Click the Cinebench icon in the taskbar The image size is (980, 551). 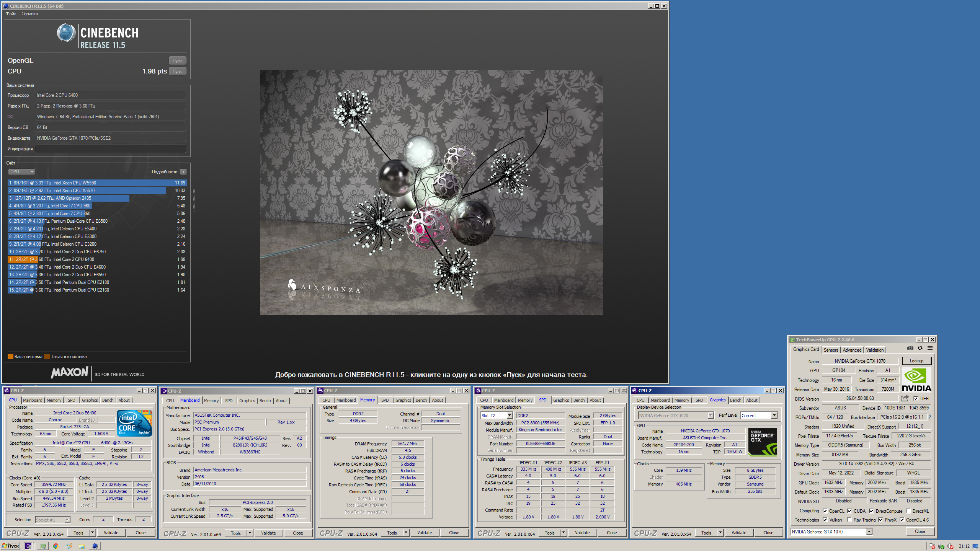95,546
